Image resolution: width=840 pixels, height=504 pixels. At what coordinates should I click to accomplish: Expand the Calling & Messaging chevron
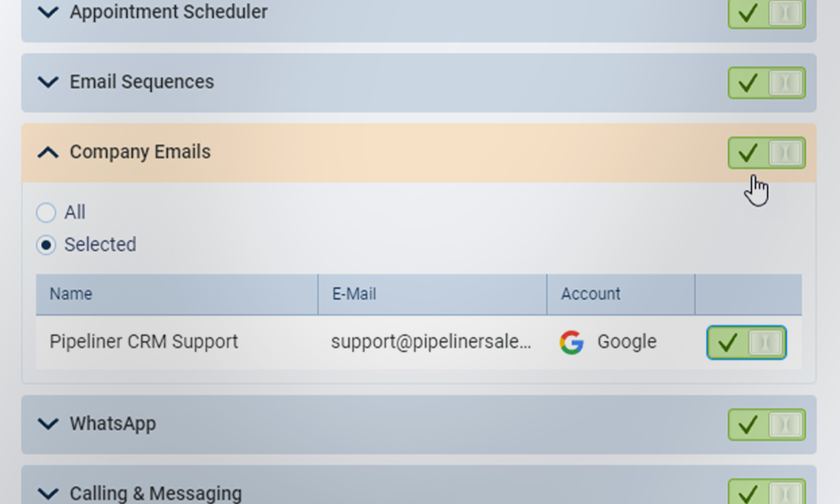pos(49,493)
